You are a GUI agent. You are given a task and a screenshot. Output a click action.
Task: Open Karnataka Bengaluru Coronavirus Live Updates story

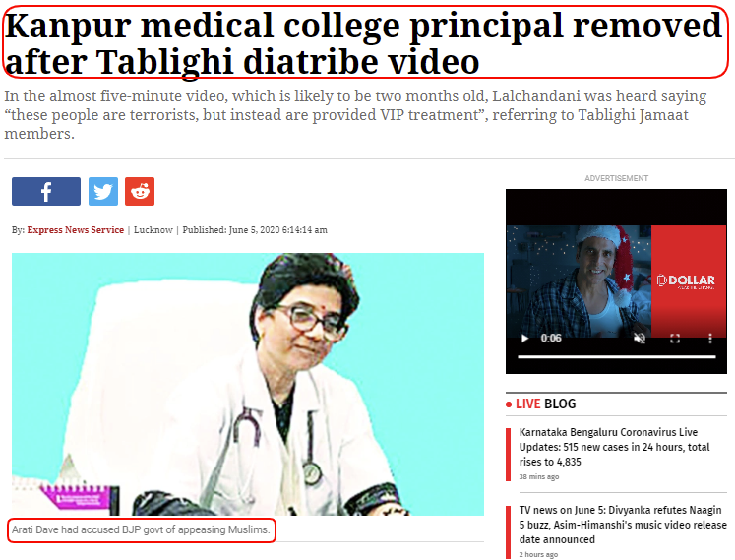tap(614, 447)
